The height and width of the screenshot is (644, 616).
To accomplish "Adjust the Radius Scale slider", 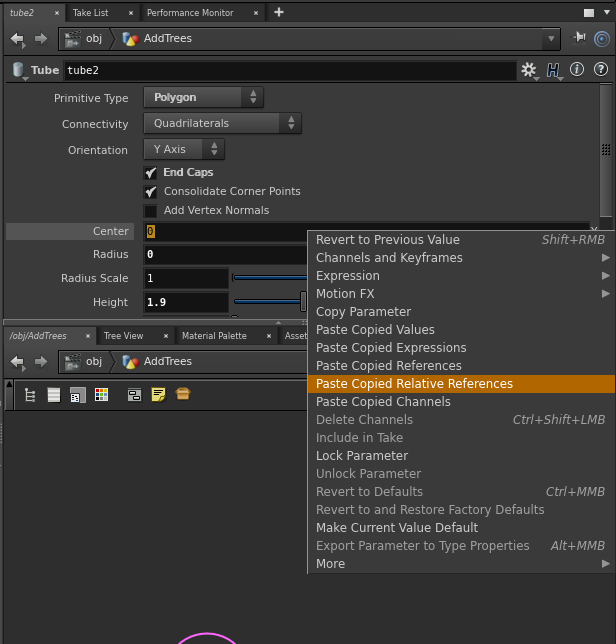I will pos(269,278).
